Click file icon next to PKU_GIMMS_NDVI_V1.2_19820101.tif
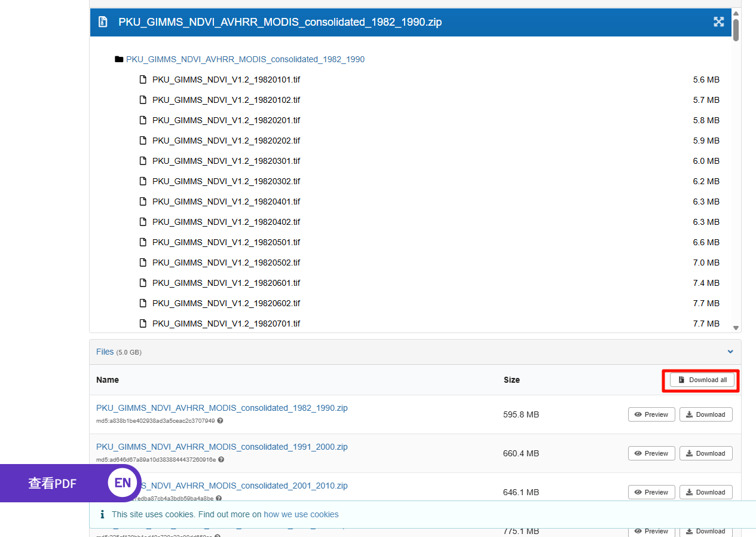 tap(143, 80)
